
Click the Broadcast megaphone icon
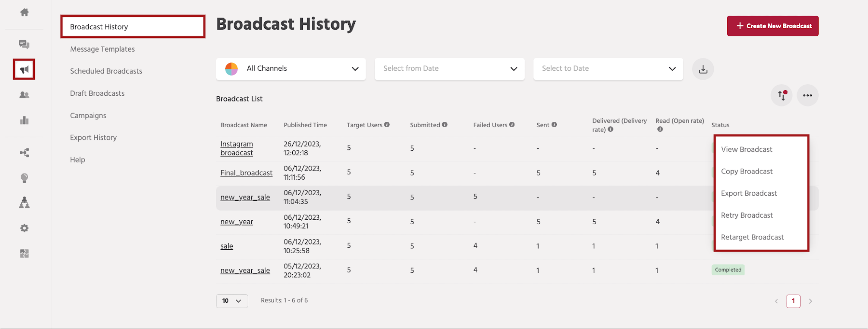click(x=24, y=69)
